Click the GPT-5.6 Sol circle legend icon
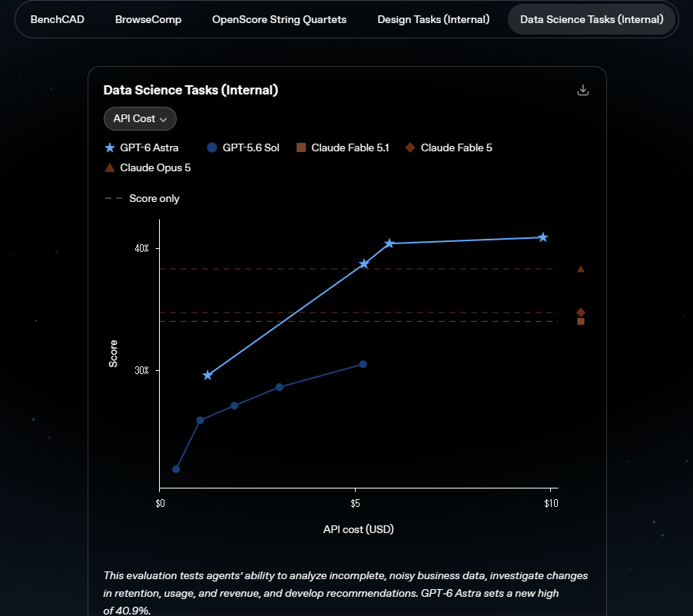 coord(212,147)
